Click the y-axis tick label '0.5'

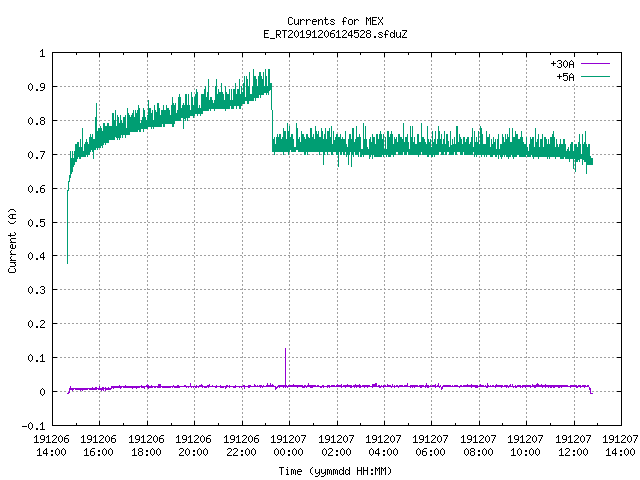[36, 222]
